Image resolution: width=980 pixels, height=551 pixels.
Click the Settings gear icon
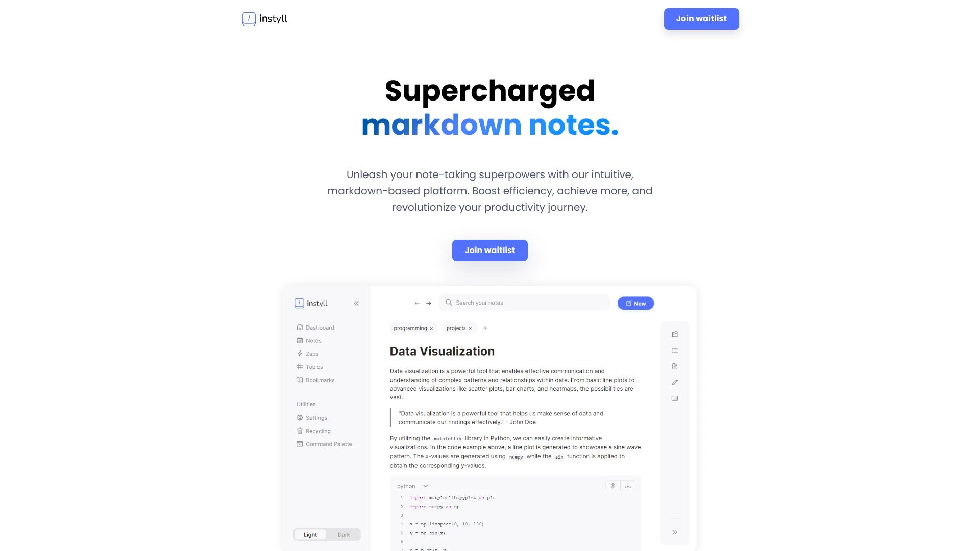click(300, 418)
